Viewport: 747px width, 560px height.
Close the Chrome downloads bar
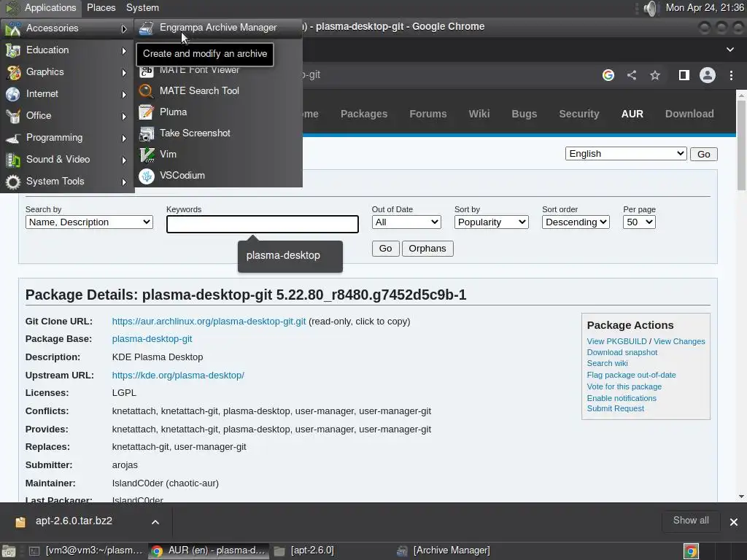[734, 522]
